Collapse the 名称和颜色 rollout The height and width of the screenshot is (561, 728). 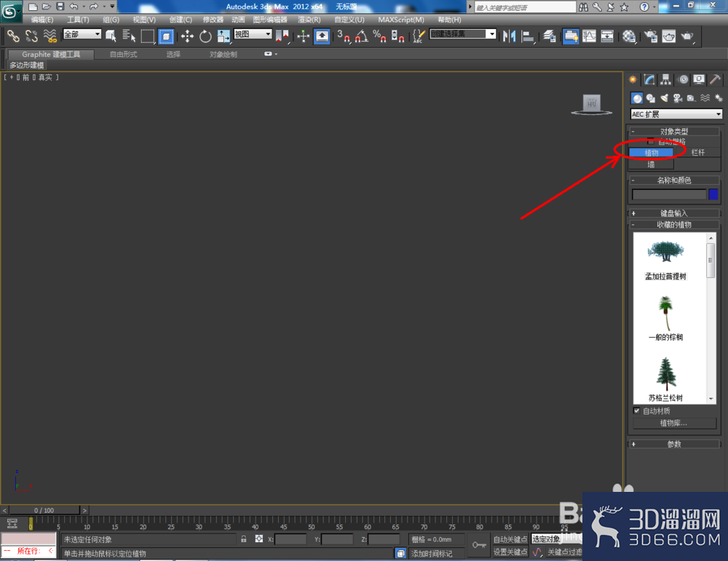point(674,180)
